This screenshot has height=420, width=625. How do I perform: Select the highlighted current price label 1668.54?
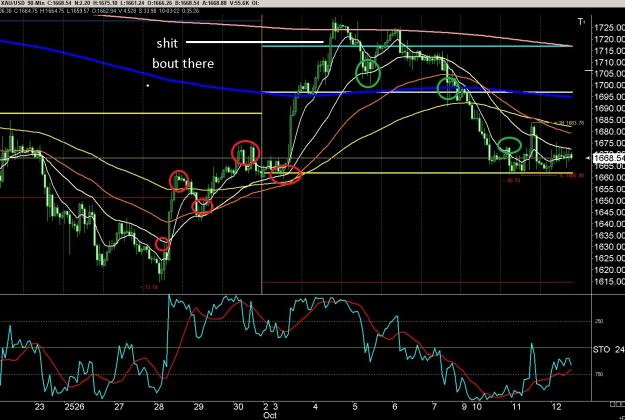[x=609, y=158]
